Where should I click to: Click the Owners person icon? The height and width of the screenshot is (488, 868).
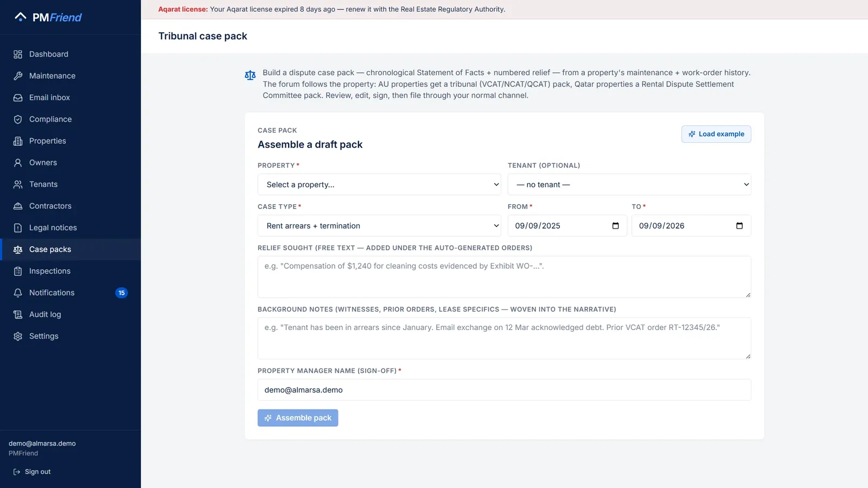(x=18, y=163)
